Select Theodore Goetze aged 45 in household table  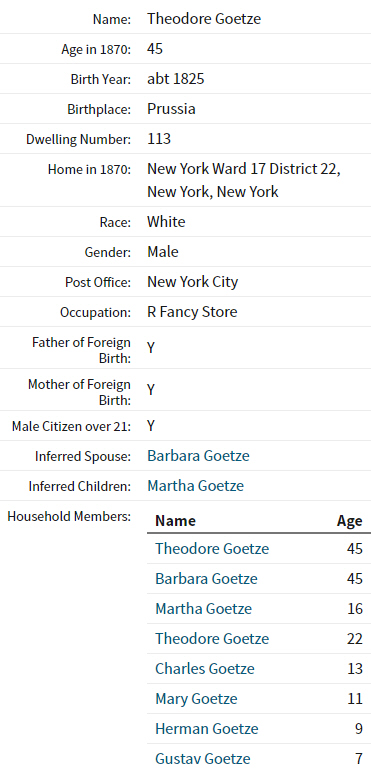212,549
